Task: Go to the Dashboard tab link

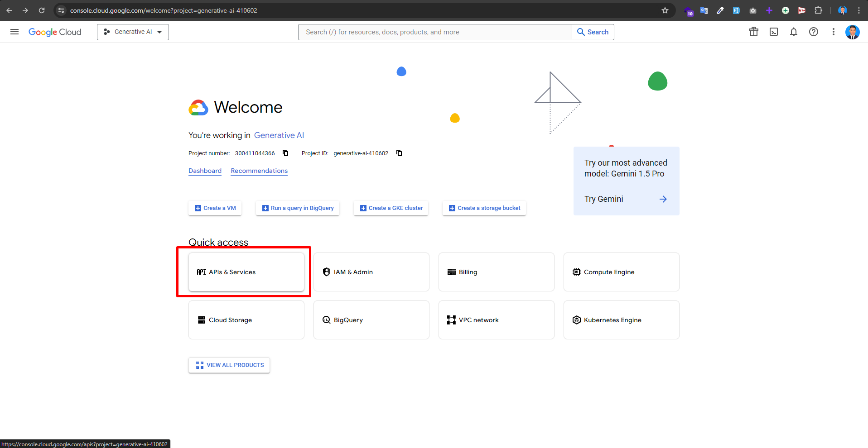Action: tap(205, 171)
